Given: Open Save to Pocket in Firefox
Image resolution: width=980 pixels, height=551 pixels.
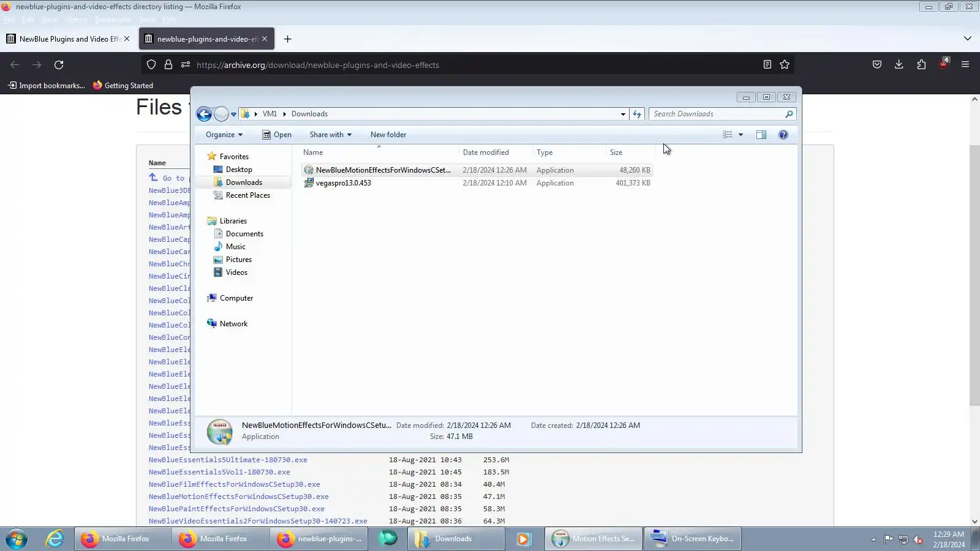Looking at the screenshot, I should pyautogui.click(x=877, y=65).
